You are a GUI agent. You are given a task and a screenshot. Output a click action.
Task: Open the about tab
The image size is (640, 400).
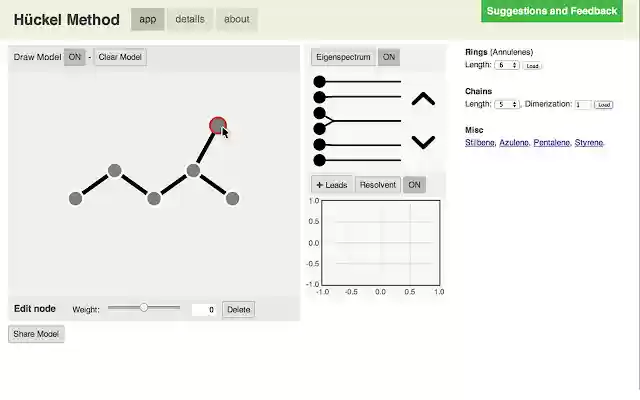click(237, 19)
